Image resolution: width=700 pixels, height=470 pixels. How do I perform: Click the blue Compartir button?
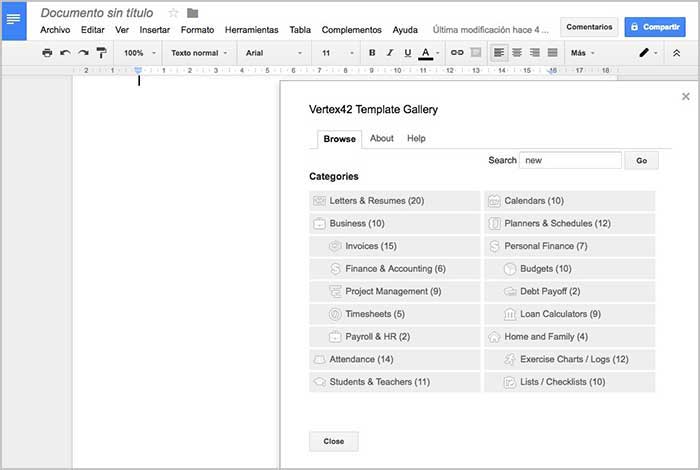655,27
